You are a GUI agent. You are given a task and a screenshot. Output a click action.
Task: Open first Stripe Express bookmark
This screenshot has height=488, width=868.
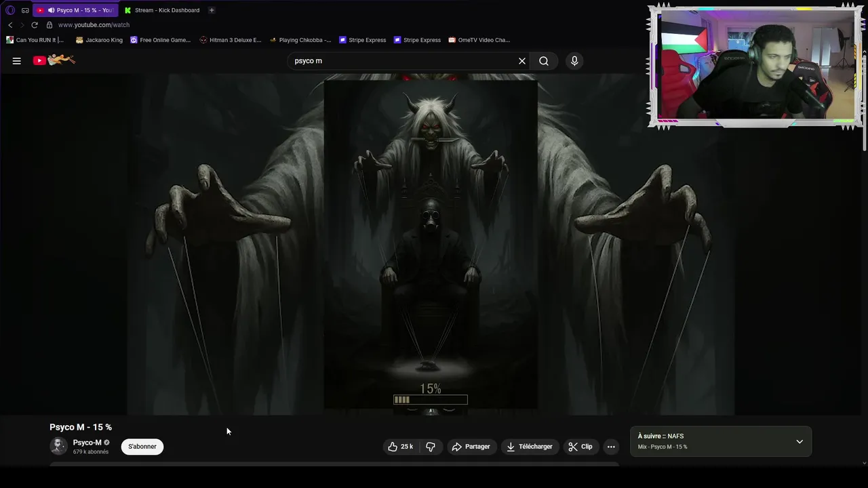(362, 40)
